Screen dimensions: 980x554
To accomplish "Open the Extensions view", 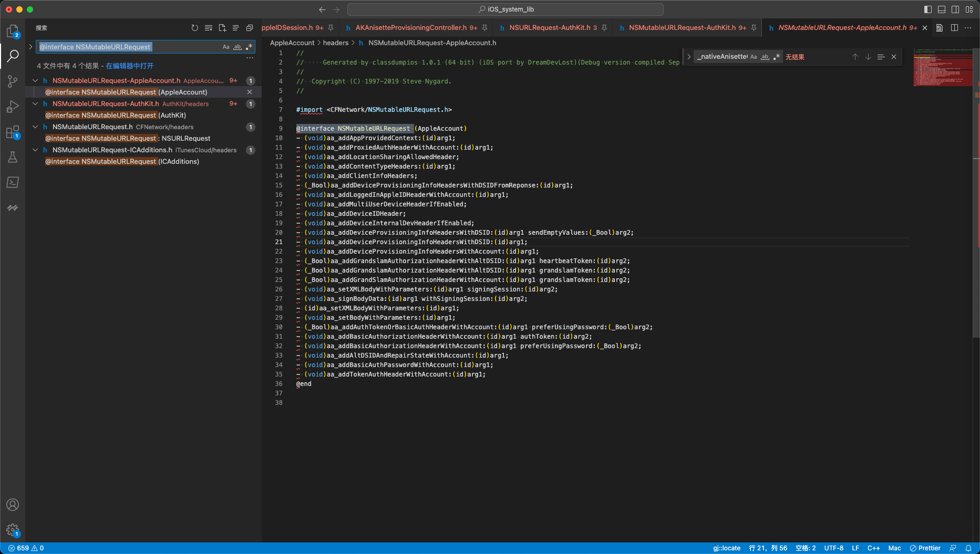I will 13,132.
